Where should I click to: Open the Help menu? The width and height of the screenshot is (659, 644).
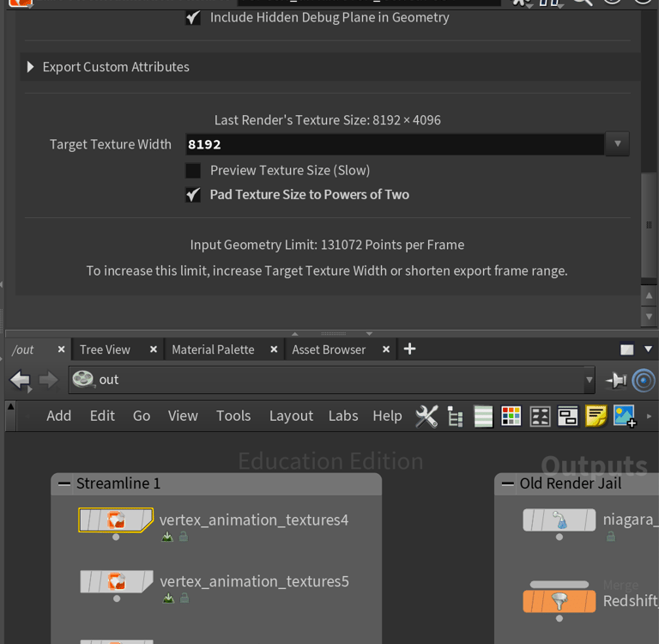point(387,416)
